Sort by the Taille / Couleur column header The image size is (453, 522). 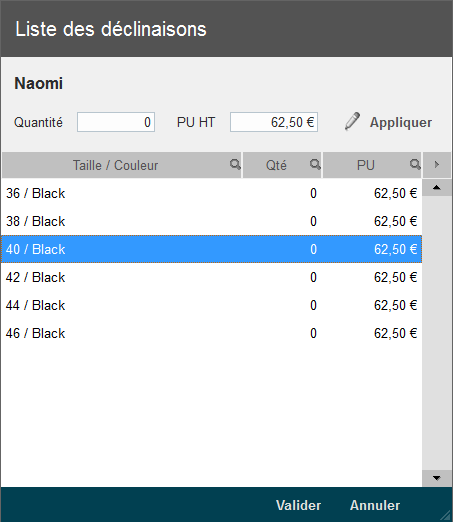115,165
